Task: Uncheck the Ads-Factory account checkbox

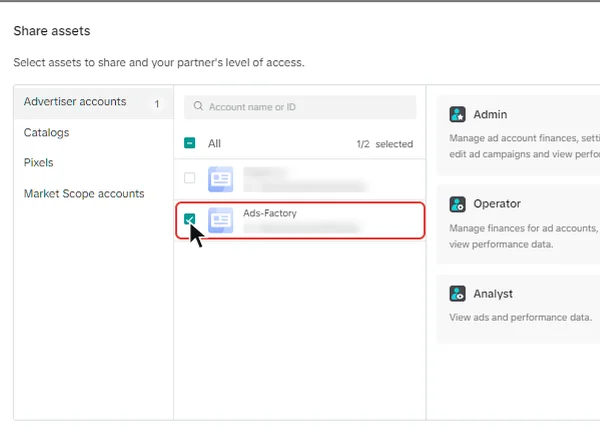Action: pos(189,219)
